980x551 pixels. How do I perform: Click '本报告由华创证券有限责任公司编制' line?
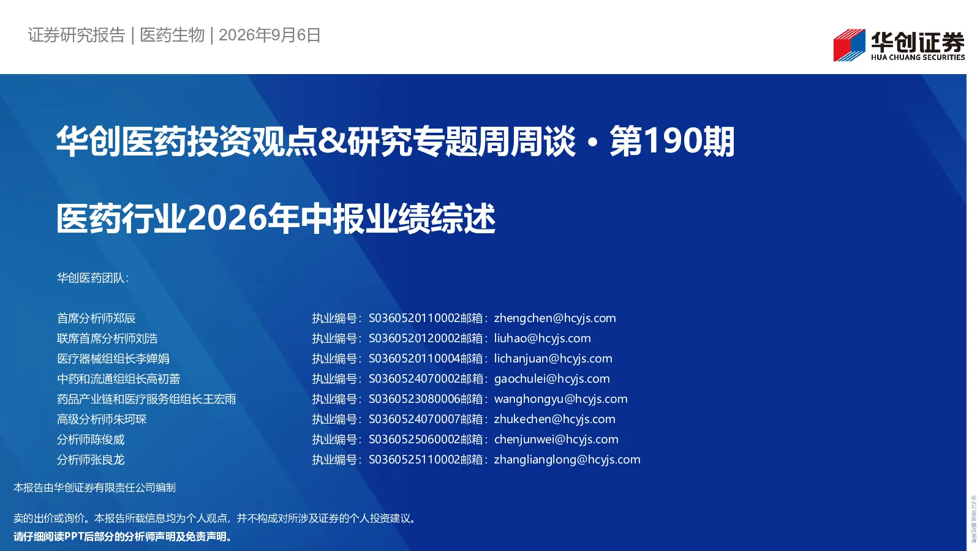[94, 488]
